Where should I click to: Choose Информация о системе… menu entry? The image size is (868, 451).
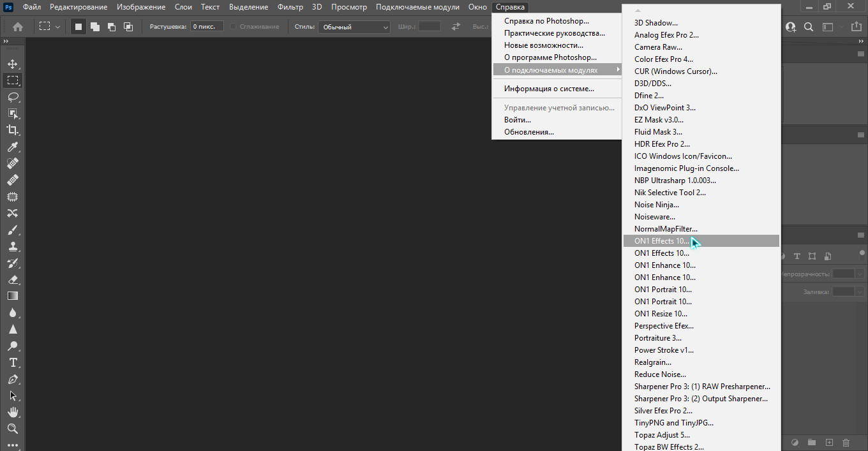[x=549, y=89]
